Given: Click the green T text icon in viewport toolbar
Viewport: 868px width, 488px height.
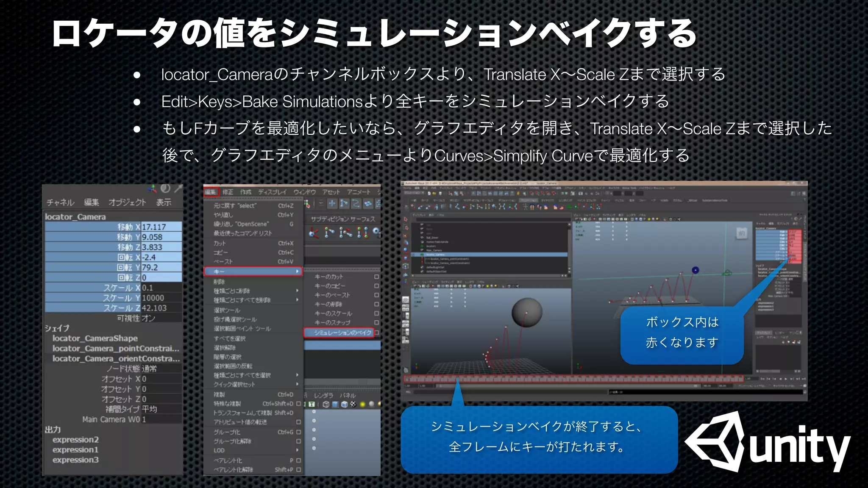Looking at the screenshot, I should click(x=312, y=404).
